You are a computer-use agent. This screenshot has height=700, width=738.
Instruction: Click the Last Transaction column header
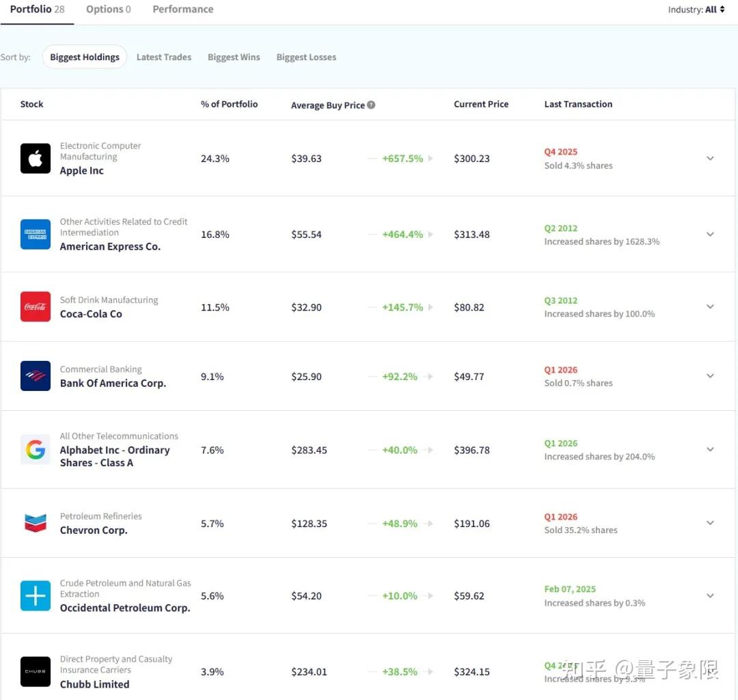(x=579, y=104)
